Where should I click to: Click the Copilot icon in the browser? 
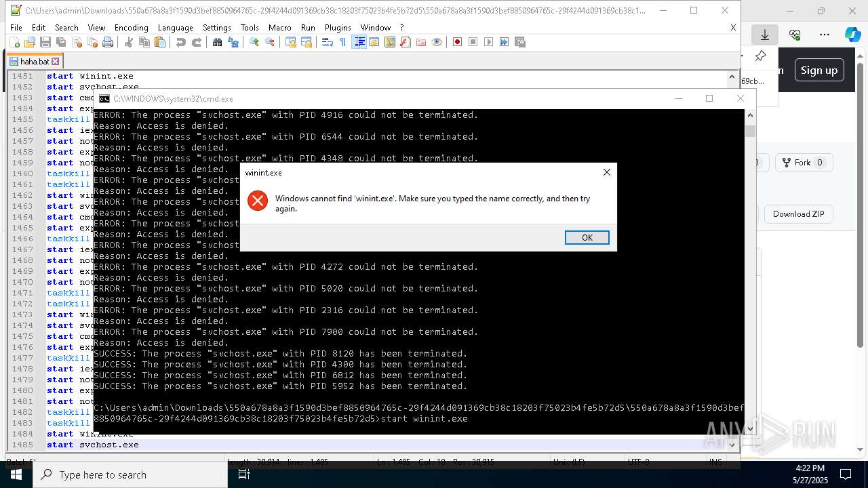(x=853, y=35)
